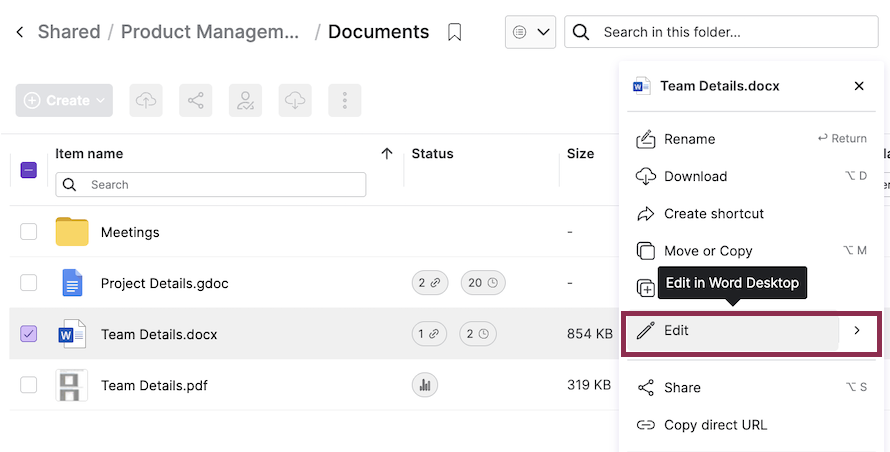This screenshot has width=890, height=452.
Task: Click the share toolbar icon
Action: tap(196, 100)
